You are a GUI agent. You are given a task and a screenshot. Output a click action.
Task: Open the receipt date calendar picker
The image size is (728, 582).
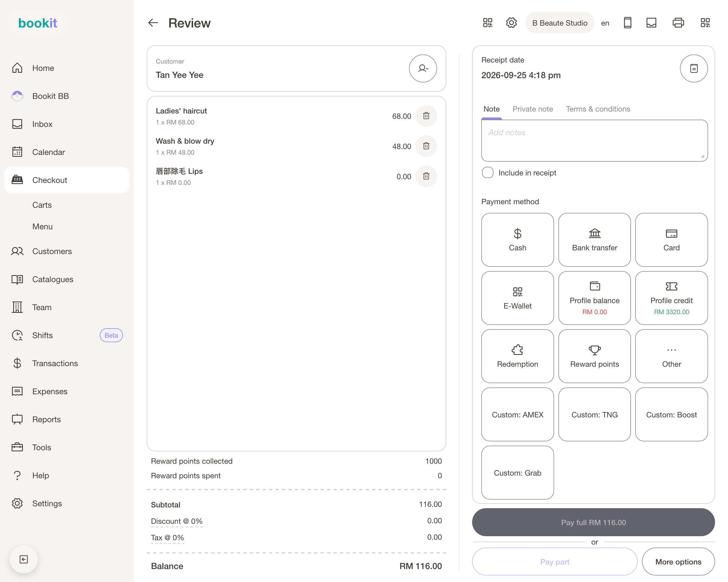click(x=693, y=68)
